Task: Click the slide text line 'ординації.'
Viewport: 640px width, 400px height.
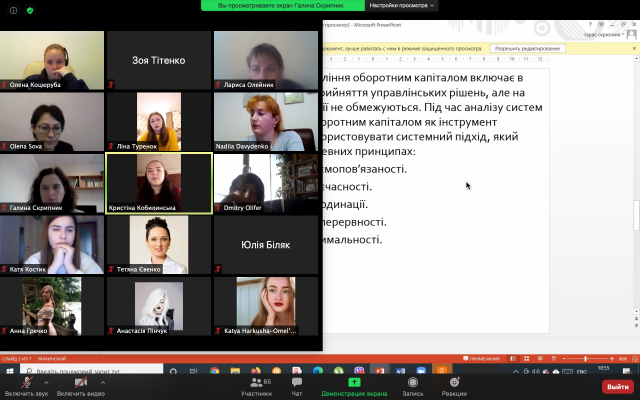Action: (x=345, y=204)
